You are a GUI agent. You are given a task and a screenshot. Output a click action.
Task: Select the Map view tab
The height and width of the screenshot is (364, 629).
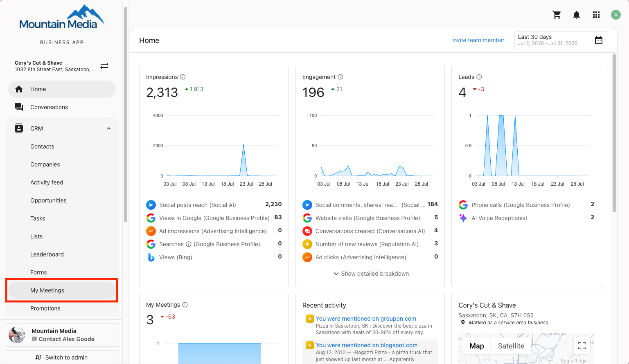(x=477, y=346)
